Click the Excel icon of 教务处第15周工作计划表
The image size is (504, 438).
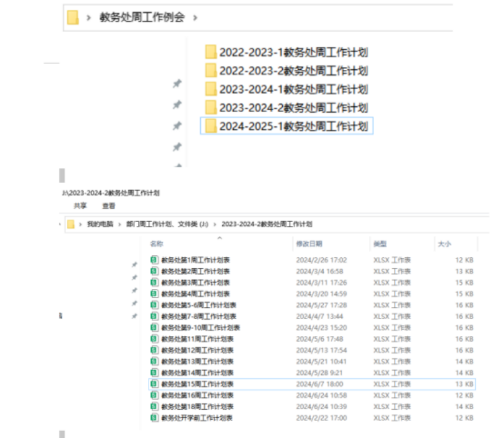tap(154, 384)
